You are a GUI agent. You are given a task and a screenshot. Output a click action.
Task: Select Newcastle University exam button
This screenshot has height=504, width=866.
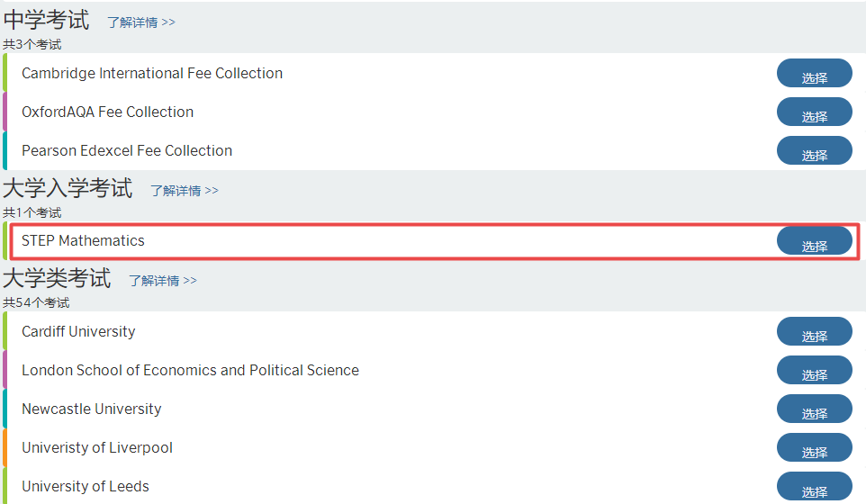click(814, 409)
